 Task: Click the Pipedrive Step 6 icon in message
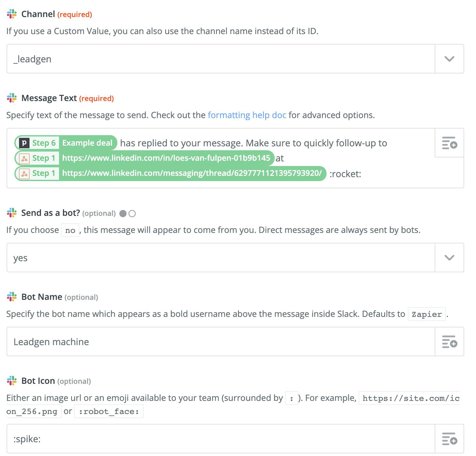(24, 143)
